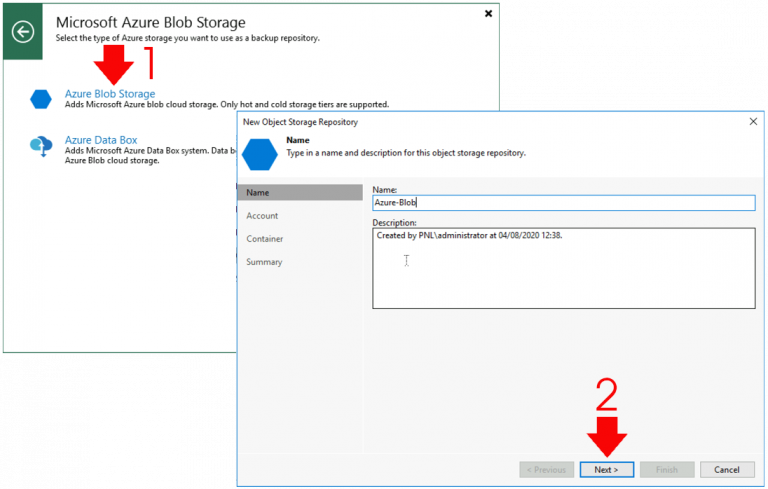Click the disabled Finish button

point(667,469)
